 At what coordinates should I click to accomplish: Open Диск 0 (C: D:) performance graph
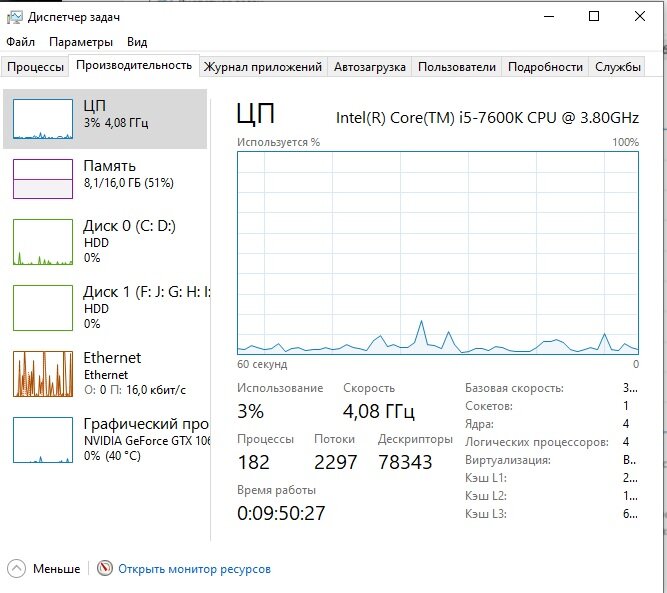[x=43, y=242]
